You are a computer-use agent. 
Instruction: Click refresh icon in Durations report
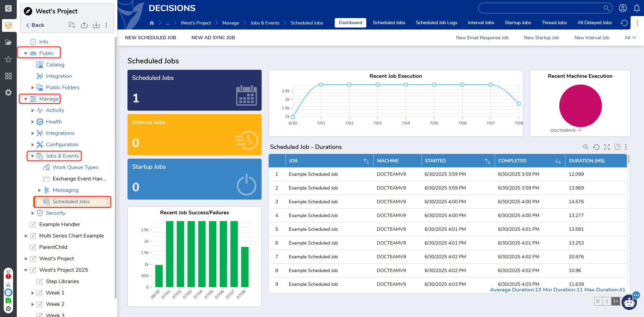click(x=596, y=147)
